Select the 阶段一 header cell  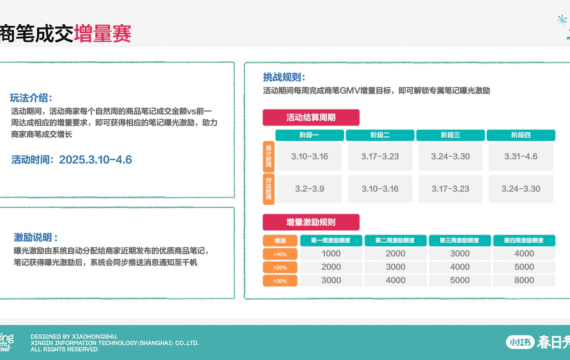(309, 135)
